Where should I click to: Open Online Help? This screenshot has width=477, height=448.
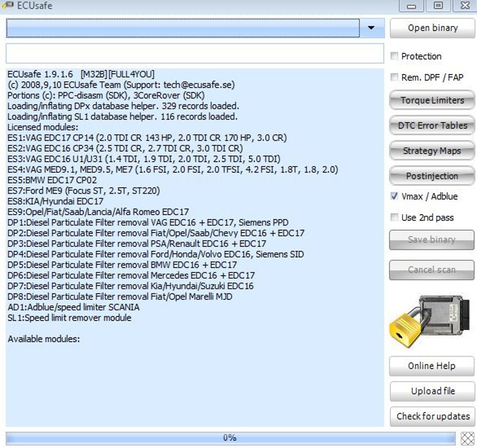(431, 366)
